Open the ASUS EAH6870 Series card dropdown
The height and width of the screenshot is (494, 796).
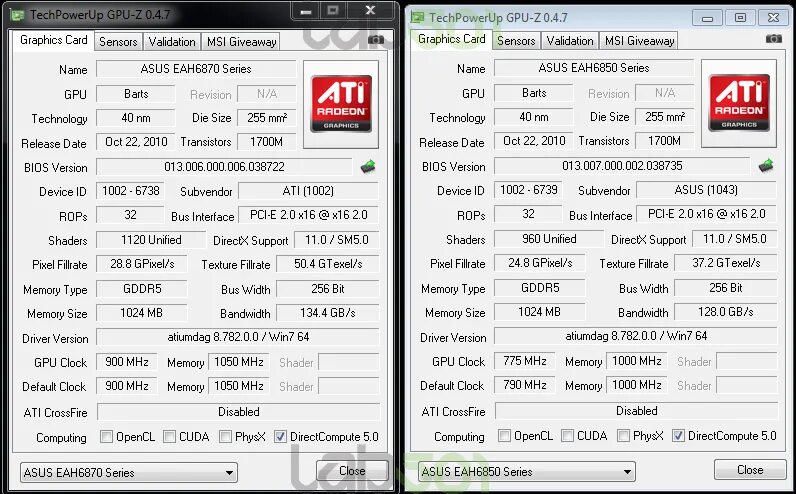[128, 473]
